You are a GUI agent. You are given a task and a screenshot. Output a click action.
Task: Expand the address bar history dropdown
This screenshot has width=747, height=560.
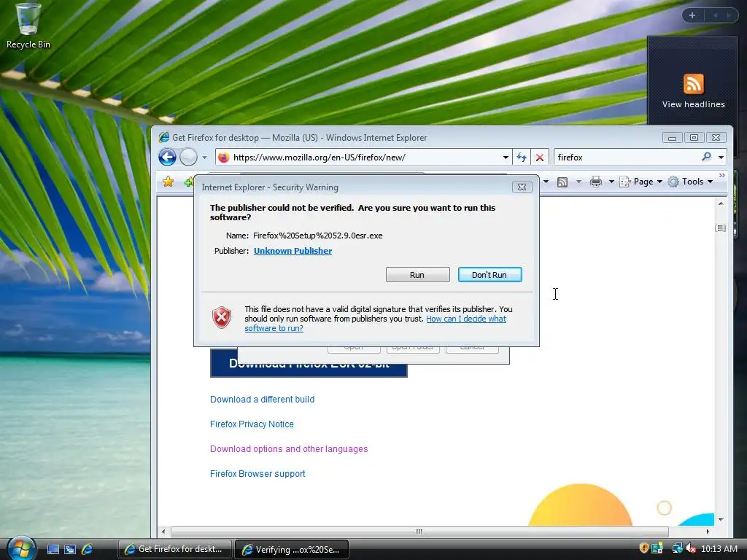click(x=506, y=157)
